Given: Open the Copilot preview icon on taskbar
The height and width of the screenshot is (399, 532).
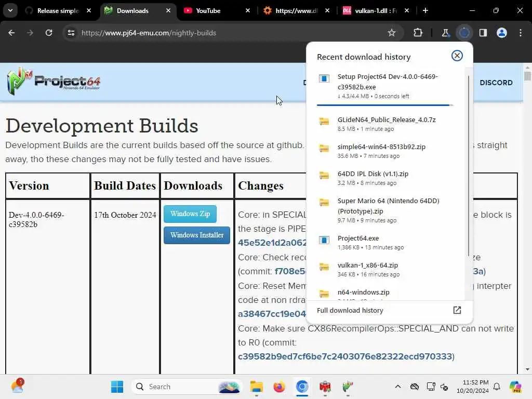Looking at the screenshot, I should [x=515, y=387].
